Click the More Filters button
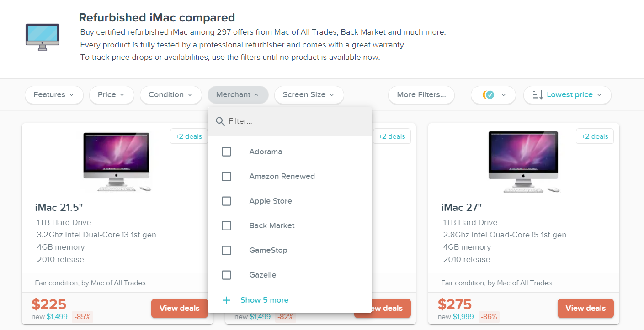Screen dimensions: 644x330 point(421,95)
